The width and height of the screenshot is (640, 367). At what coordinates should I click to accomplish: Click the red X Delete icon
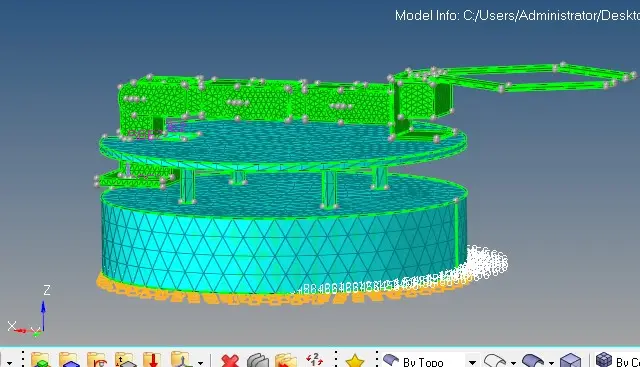pos(230,361)
